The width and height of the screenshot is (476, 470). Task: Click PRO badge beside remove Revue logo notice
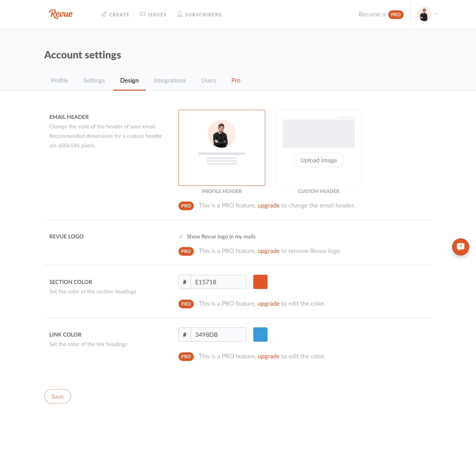pyautogui.click(x=186, y=251)
